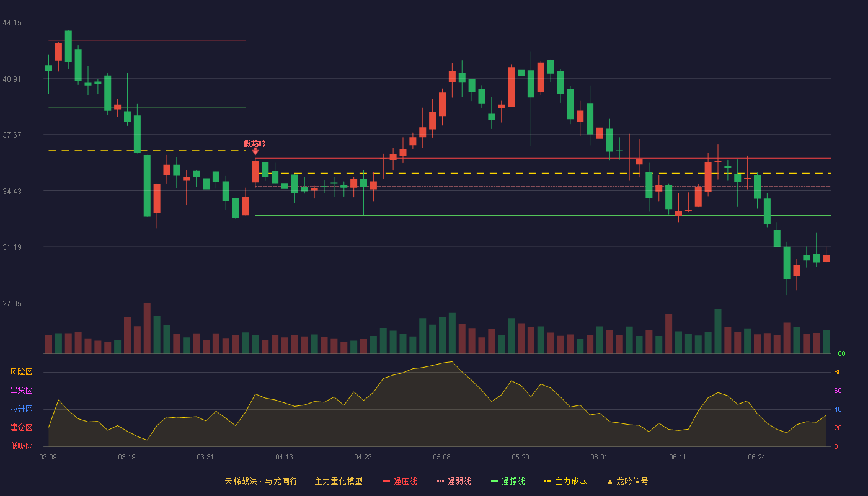The image size is (868, 496).
Task: Toggle the 主力成本 legend entry
Action: pos(565,481)
